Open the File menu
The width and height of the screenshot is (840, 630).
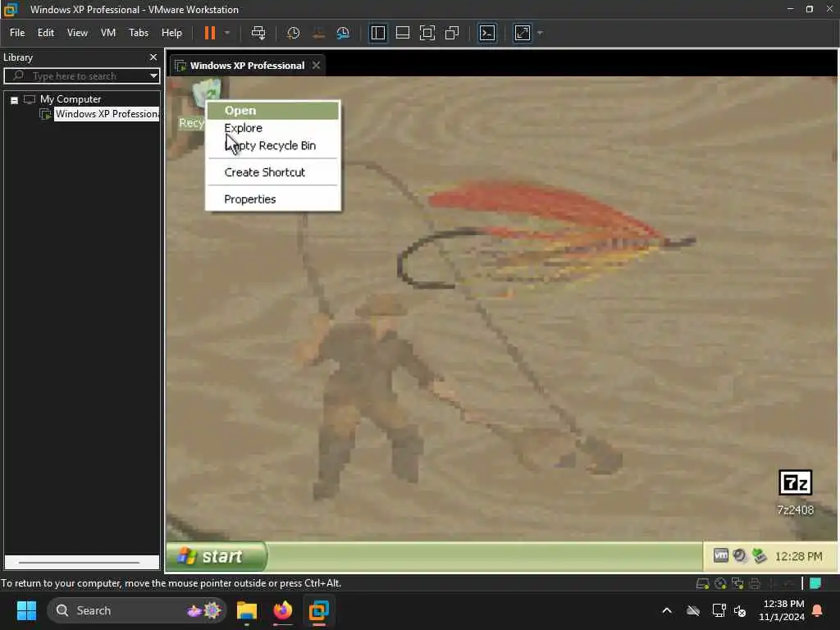pyautogui.click(x=17, y=33)
